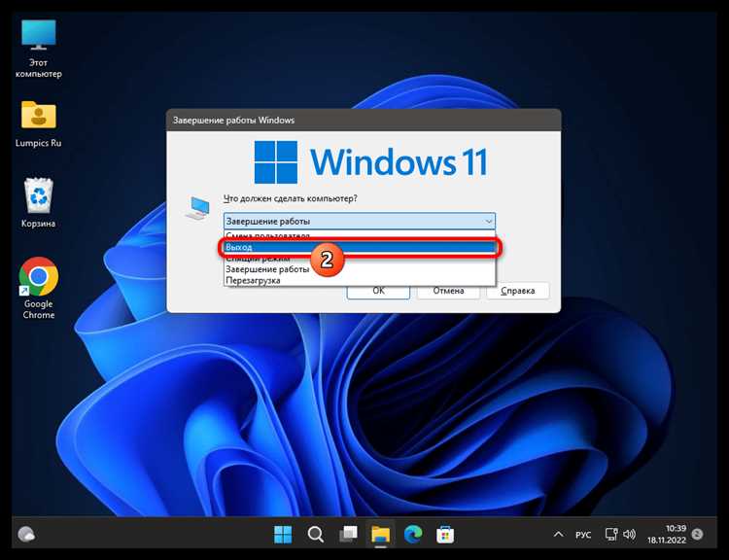Expand the hidden tray icons chevron
The image size is (729, 560).
(559, 535)
